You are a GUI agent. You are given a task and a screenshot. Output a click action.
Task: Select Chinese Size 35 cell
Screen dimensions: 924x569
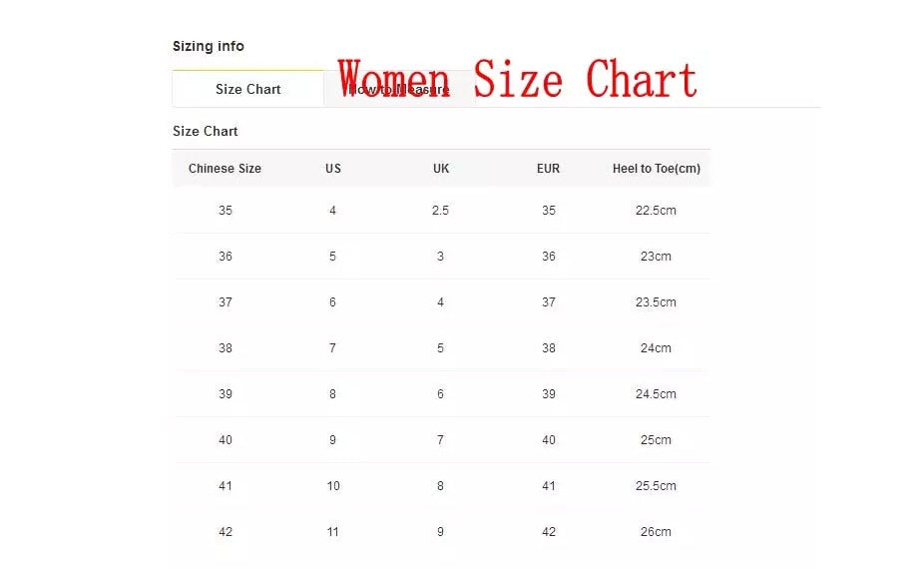point(226,211)
